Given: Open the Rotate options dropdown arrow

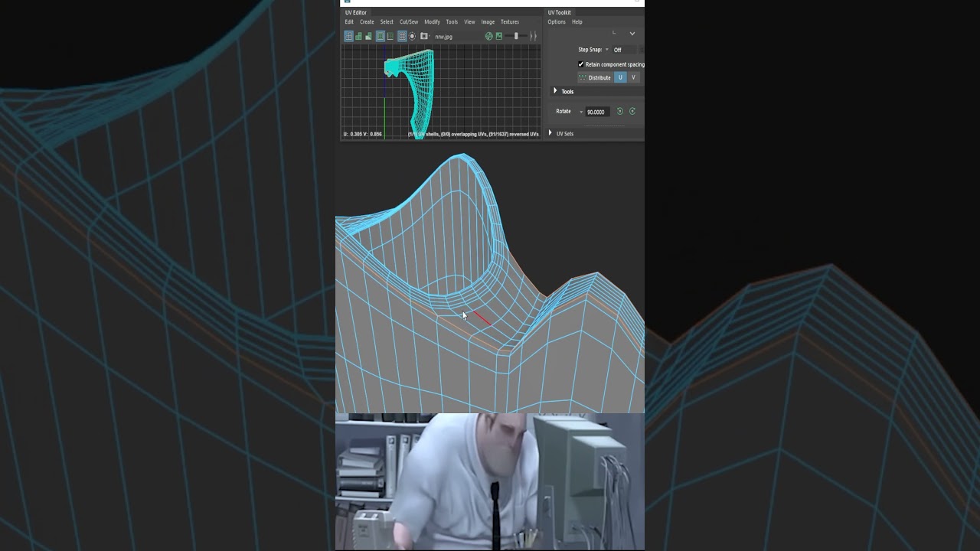Looking at the screenshot, I should point(581,112).
